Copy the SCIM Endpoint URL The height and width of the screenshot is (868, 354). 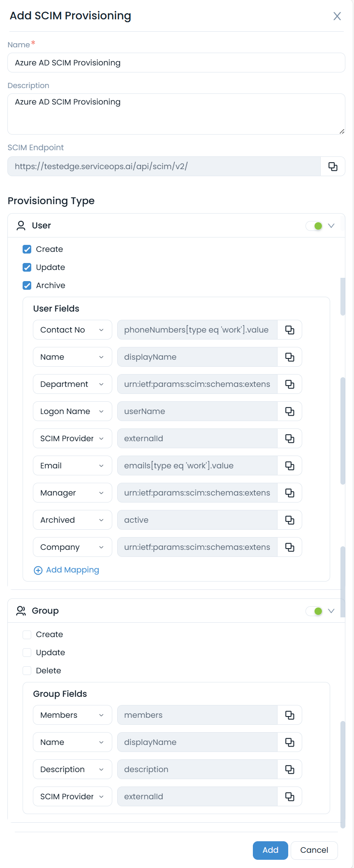tap(333, 167)
